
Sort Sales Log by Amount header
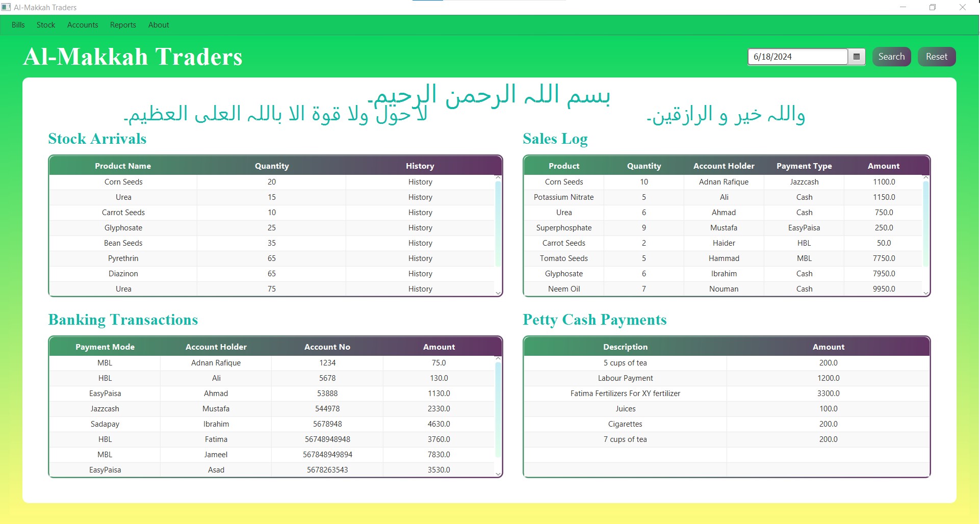point(884,166)
